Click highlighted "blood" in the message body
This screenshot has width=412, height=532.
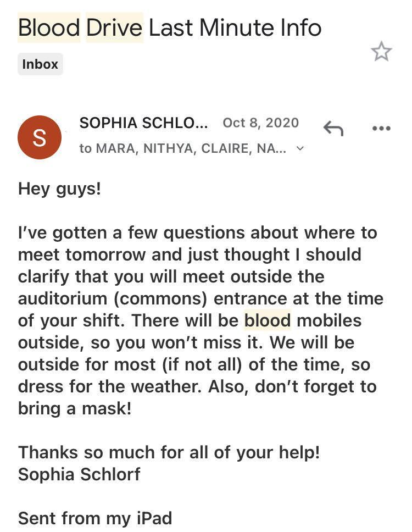[x=267, y=320]
